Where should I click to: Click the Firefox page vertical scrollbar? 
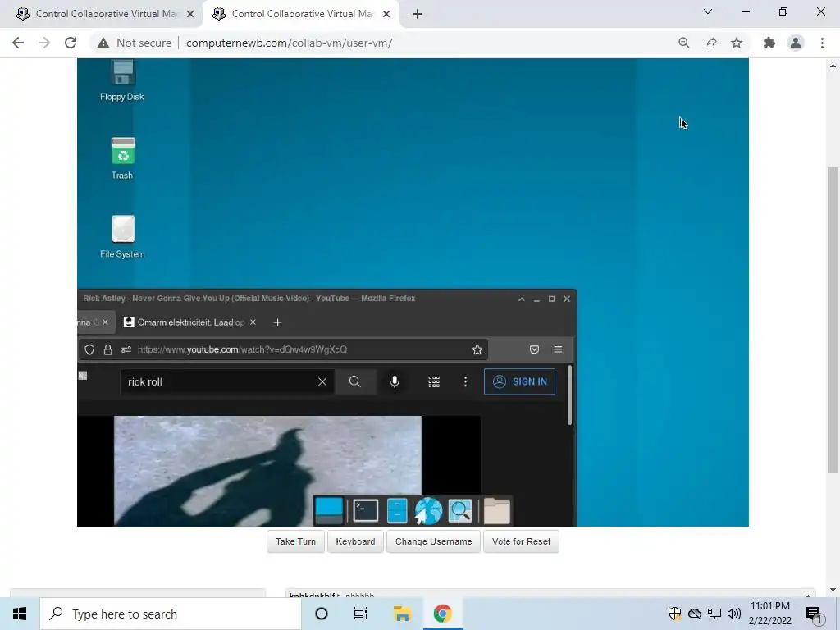pos(569,395)
